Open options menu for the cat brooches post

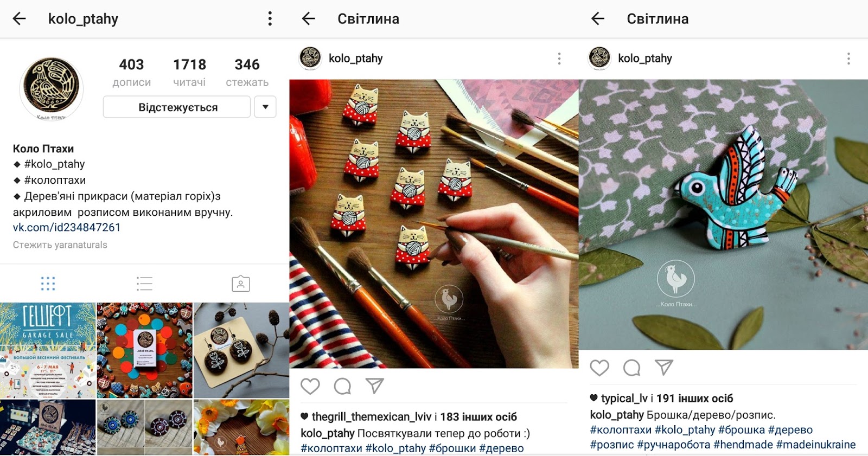[x=559, y=59]
